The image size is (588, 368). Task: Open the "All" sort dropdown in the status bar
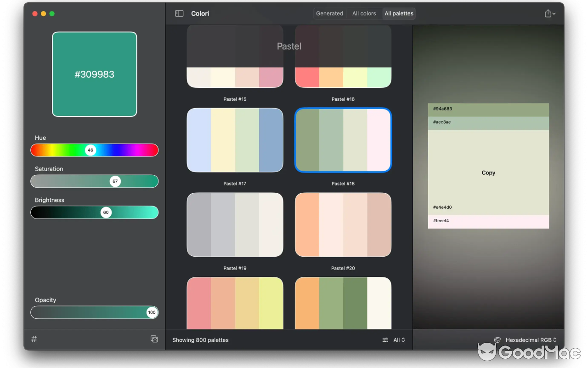[398, 340]
